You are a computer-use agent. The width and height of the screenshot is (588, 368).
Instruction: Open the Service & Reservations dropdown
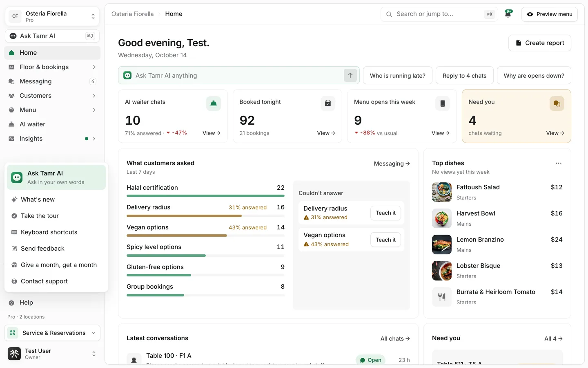point(52,333)
